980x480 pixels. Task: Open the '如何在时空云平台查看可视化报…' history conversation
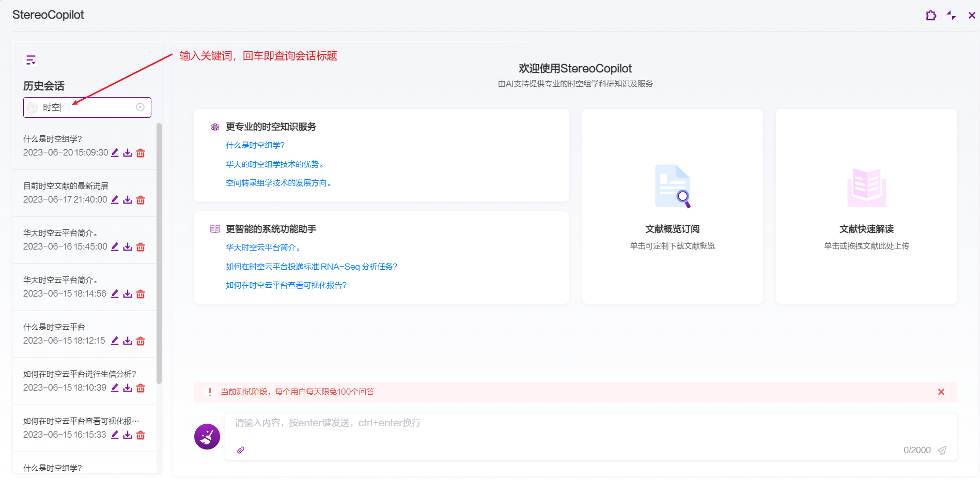point(81,421)
